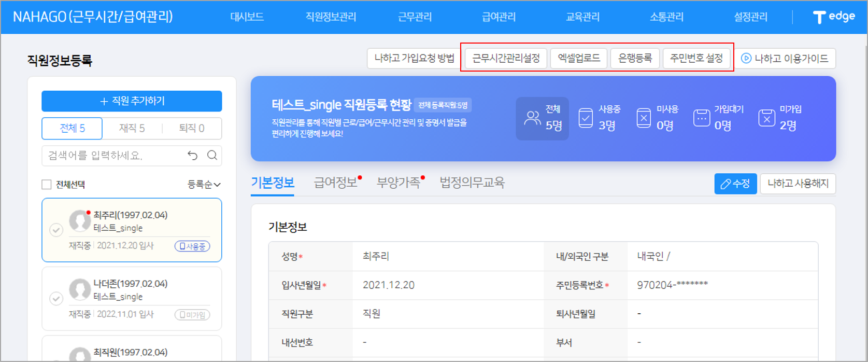The image size is (868, 362).
Task: Click the 2021.12.20 hire date value
Action: click(x=389, y=285)
